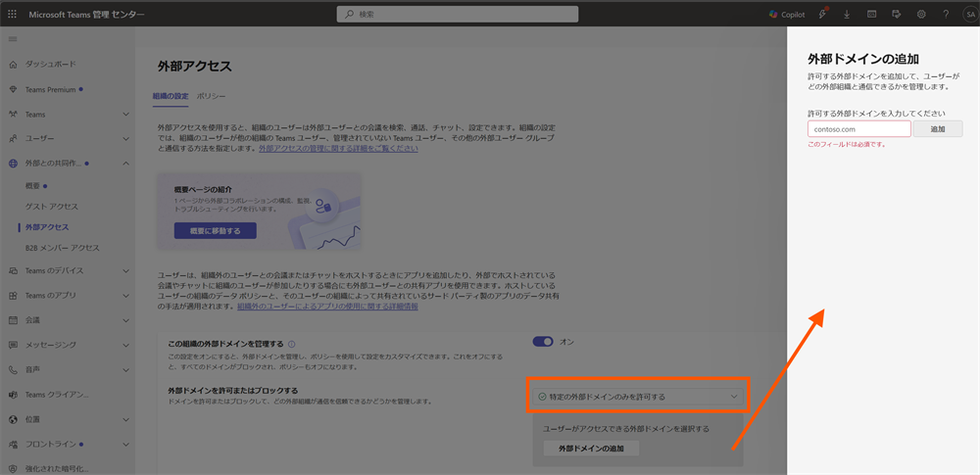Click the help question mark icon

pos(946,14)
